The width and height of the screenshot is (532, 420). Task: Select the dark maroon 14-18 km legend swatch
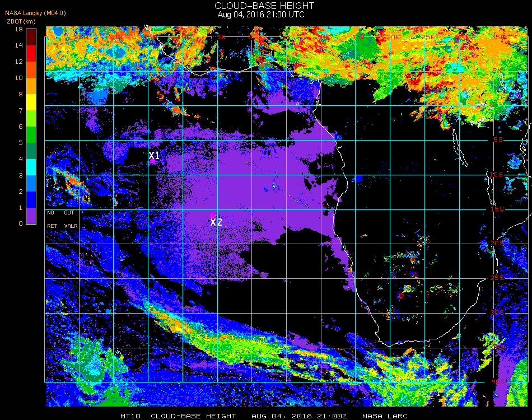pos(31,37)
